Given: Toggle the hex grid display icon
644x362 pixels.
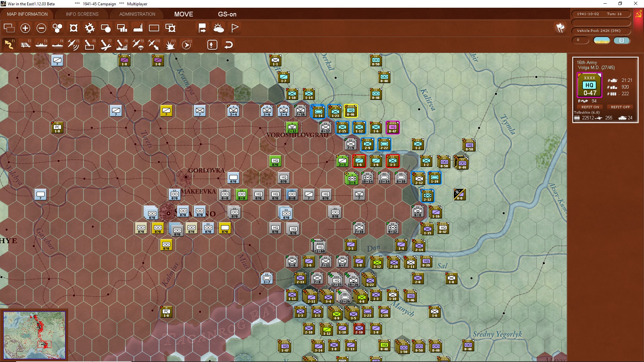Looking at the screenshot, I should tap(57, 28).
